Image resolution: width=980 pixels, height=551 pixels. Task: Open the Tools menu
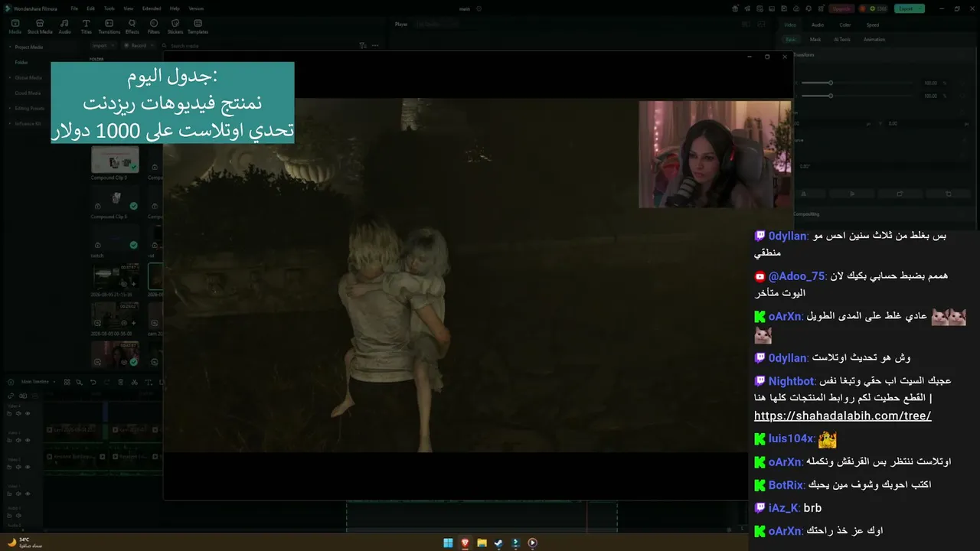point(109,8)
